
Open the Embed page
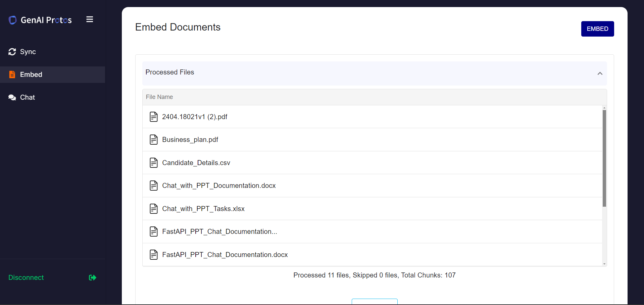pyautogui.click(x=52, y=74)
